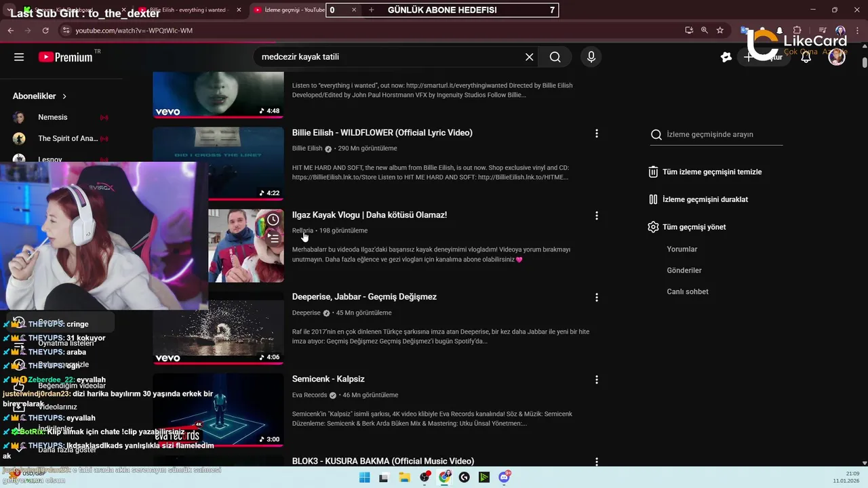Open title Semicenk - Kalpsiz

click(328, 379)
